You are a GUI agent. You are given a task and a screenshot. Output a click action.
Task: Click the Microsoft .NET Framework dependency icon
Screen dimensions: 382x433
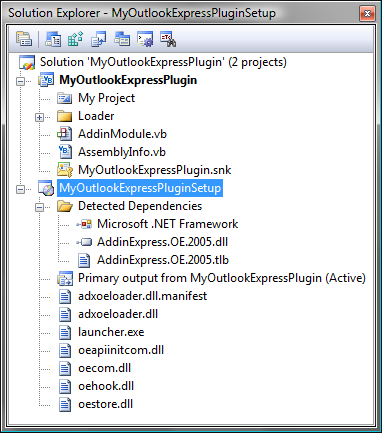(84, 224)
